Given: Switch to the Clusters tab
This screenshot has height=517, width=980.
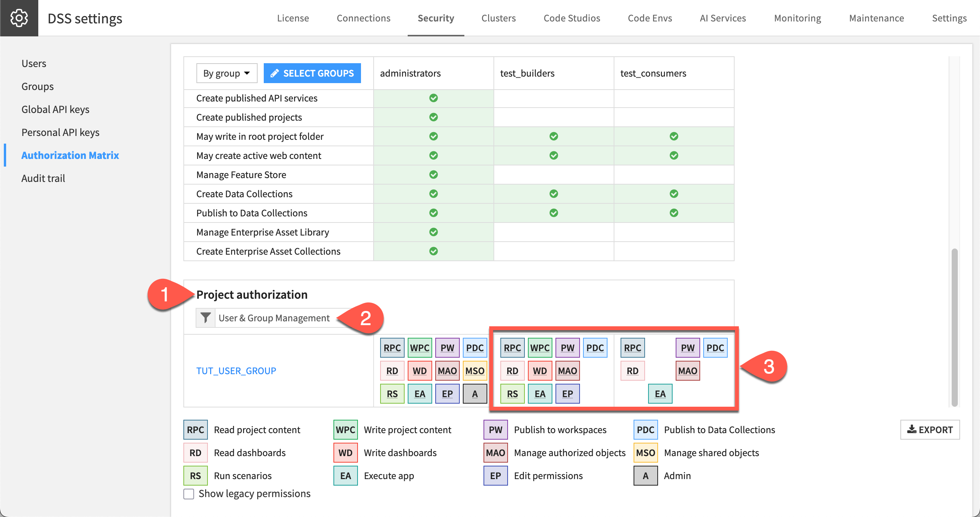Looking at the screenshot, I should click(498, 18).
